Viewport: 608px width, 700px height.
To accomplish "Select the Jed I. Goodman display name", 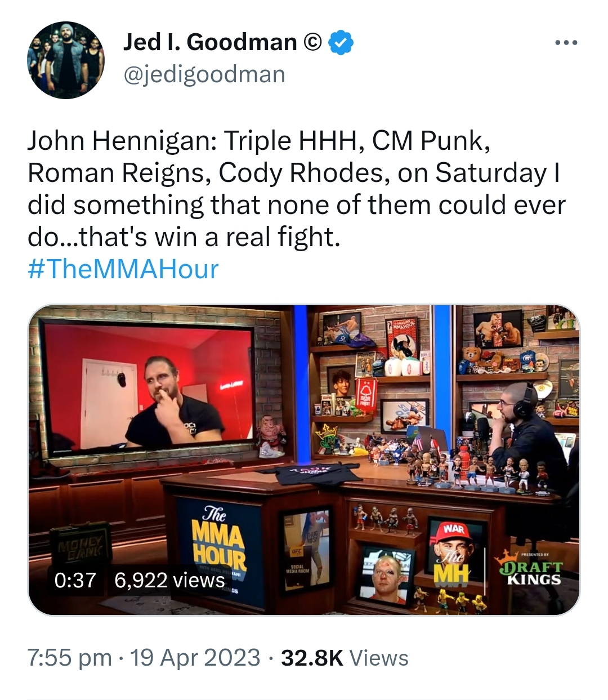I will (x=210, y=42).
